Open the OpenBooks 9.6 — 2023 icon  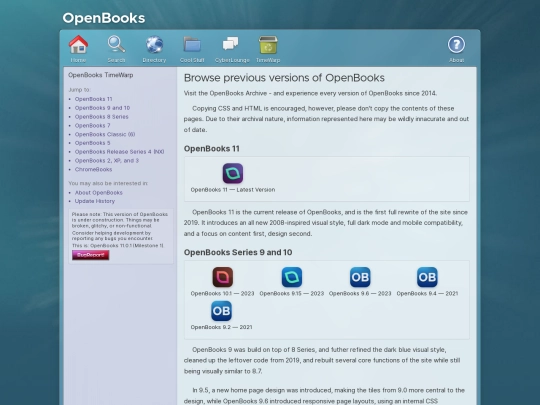[x=360, y=277]
